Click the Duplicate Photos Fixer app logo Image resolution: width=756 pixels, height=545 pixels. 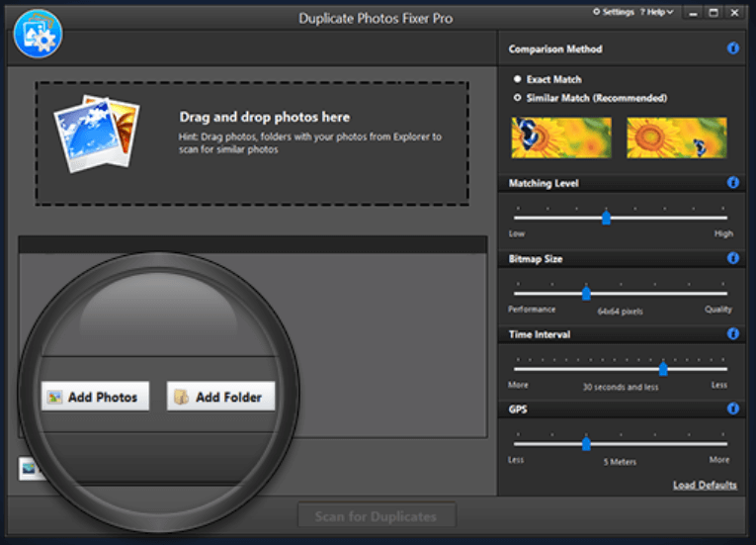(x=38, y=33)
